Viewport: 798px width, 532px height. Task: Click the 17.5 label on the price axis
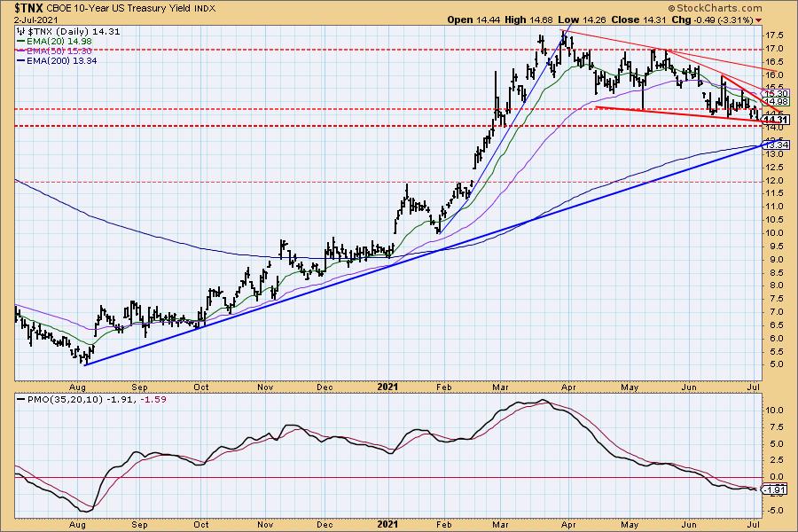(774, 35)
